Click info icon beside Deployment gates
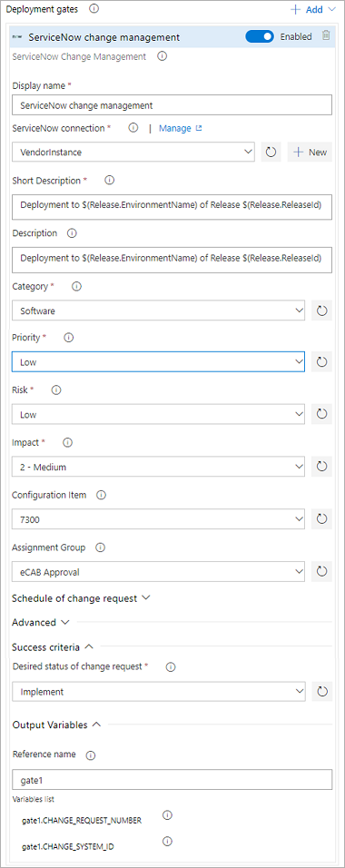 click(x=94, y=9)
